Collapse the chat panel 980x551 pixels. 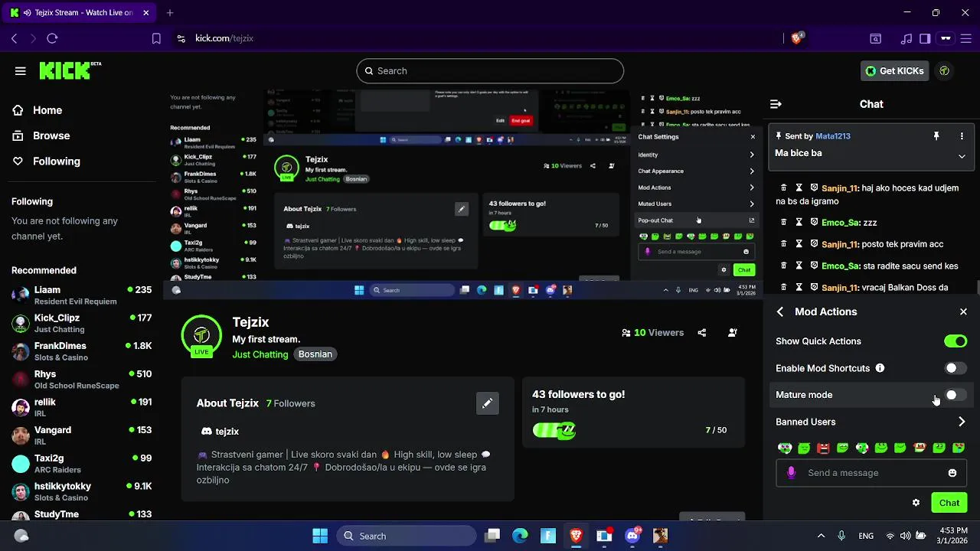pyautogui.click(x=776, y=104)
